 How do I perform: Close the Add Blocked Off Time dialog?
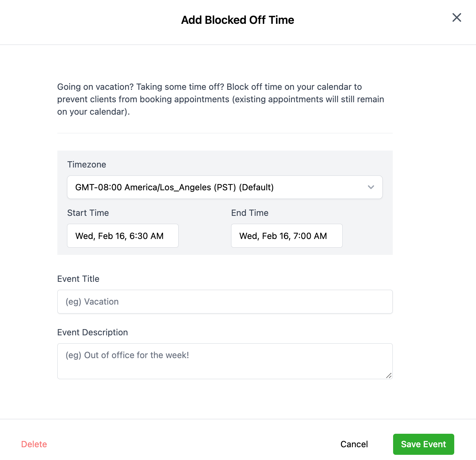457,18
